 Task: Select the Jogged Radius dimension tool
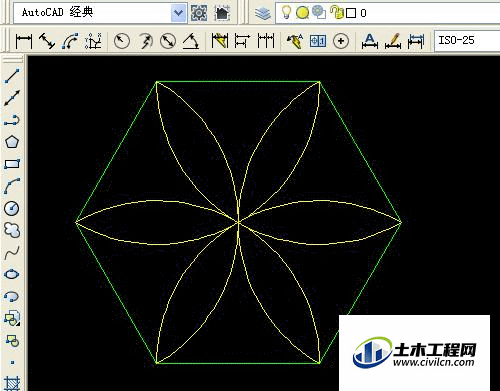[x=145, y=41]
